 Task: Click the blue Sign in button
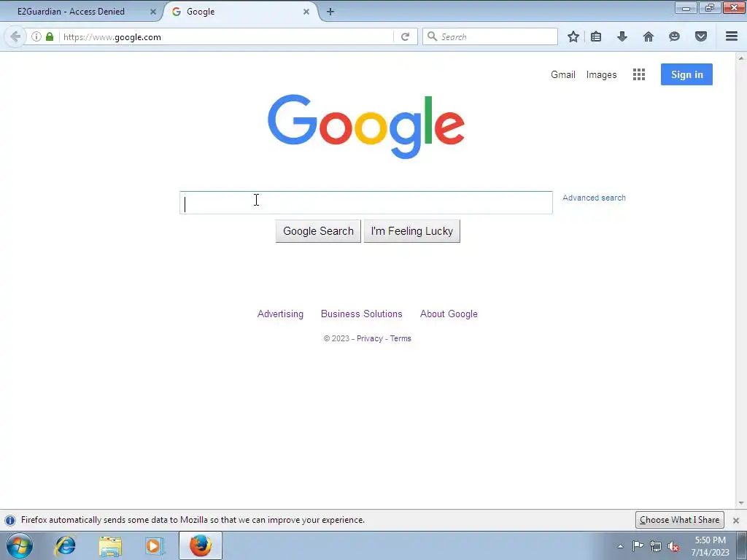click(686, 74)
